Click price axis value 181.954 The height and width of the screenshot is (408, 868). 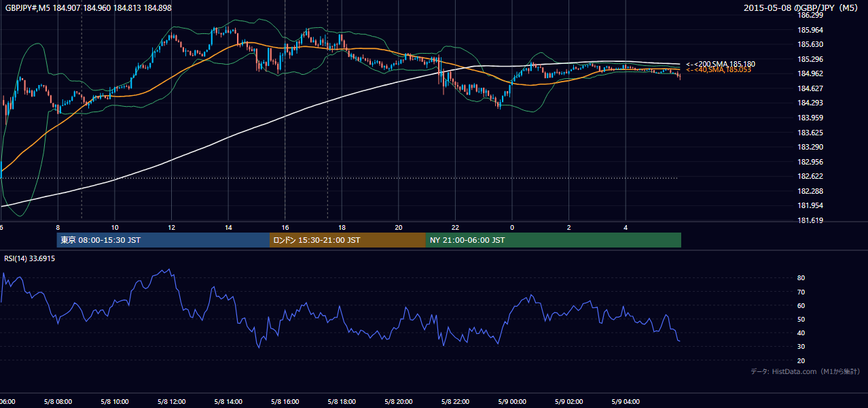pos(811,205)
